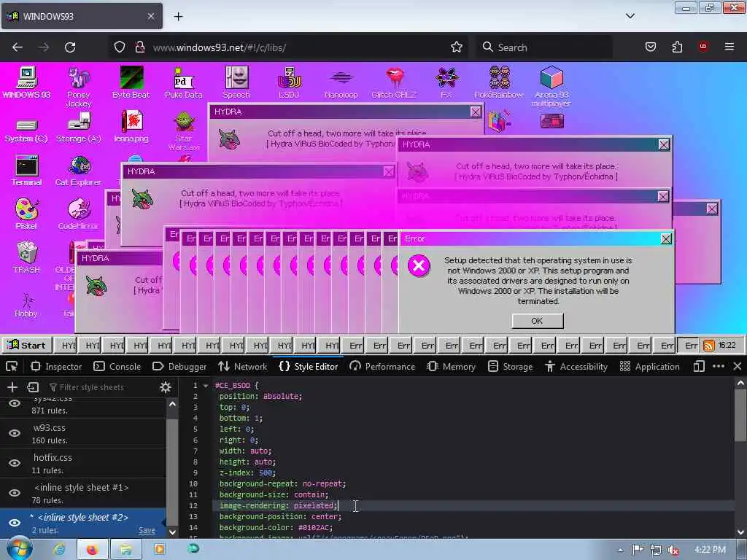Launch the Terminal icon
The height and width of the screenshot is (560, 747).
coord(27,170)
